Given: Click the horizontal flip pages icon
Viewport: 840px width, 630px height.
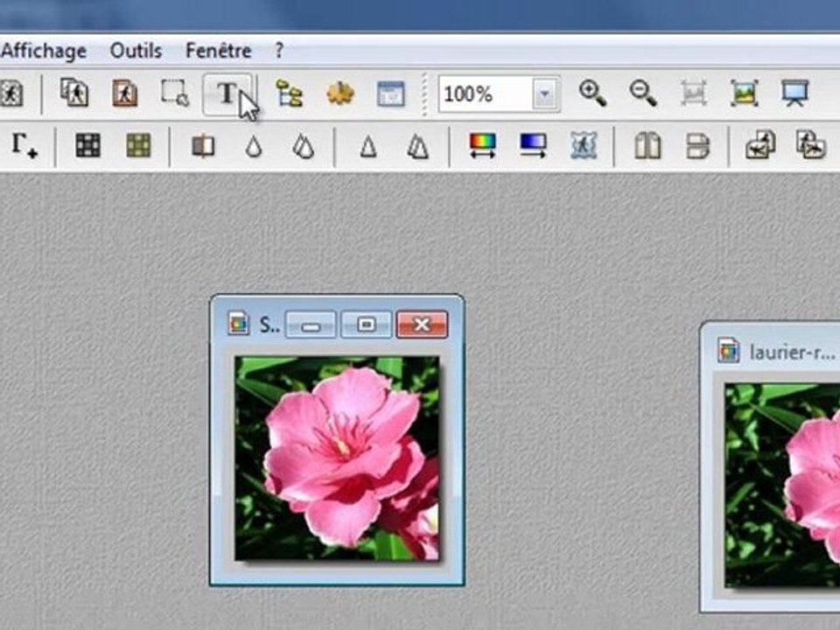Looking at the screenshot, I should coord(647,146).
